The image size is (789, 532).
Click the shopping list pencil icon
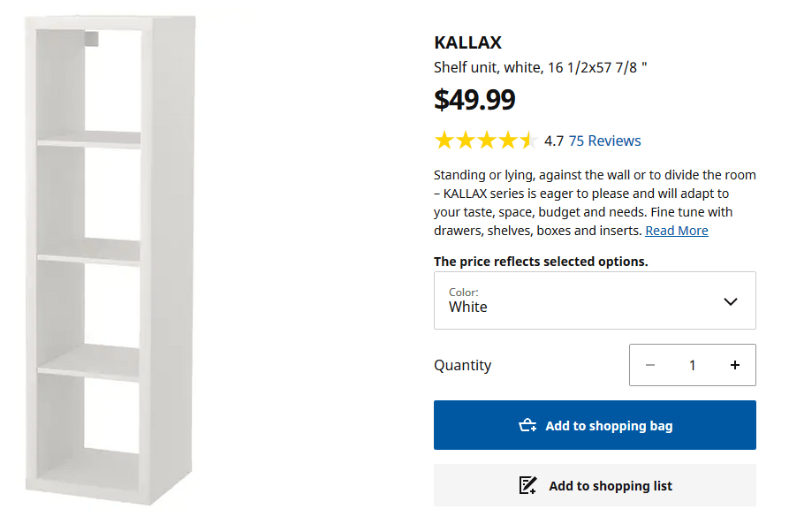527,486
